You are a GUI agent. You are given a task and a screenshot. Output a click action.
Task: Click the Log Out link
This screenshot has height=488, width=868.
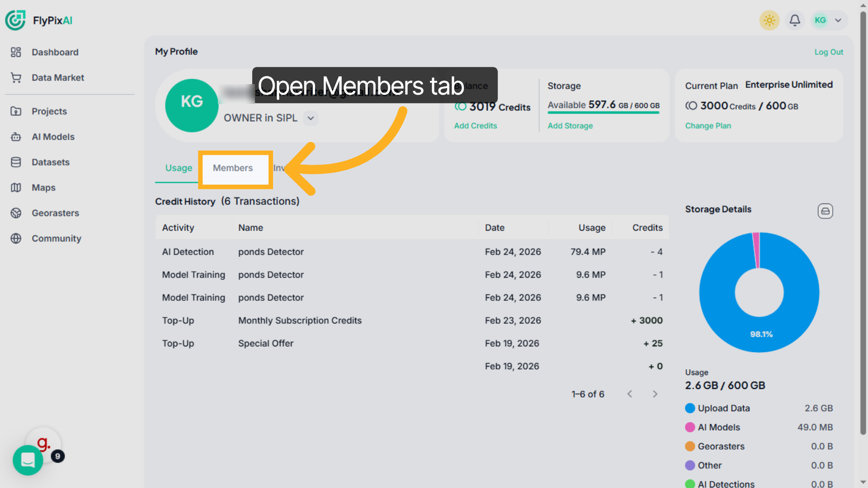(x=829, y=52)
